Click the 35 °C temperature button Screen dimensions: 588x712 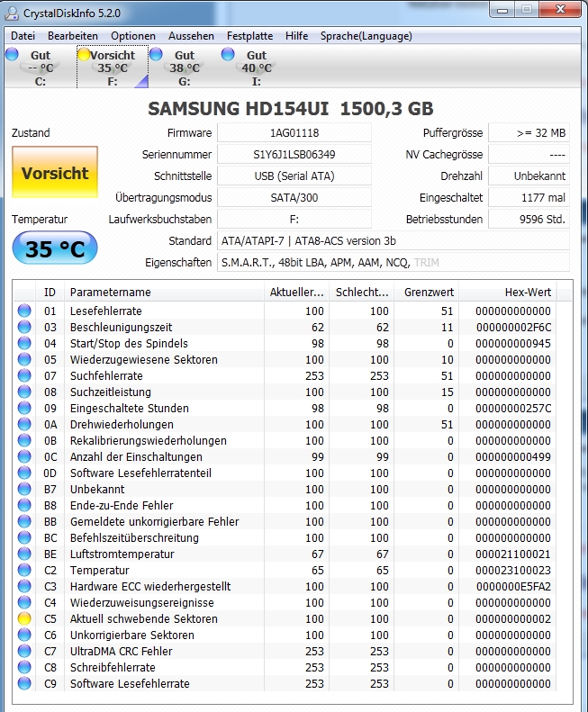(55, 248)
